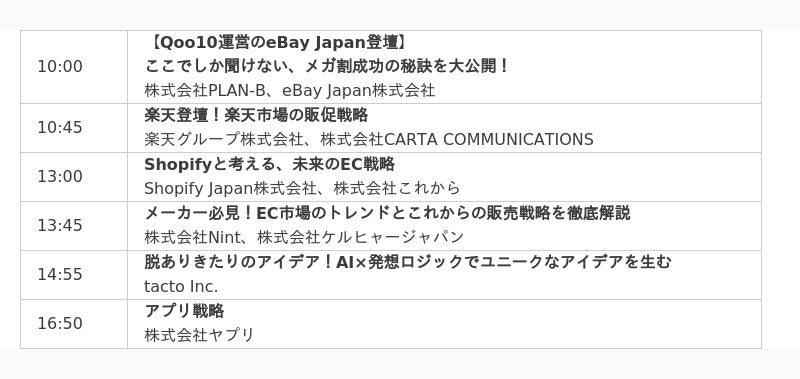Image resolution: width=800 pixels, height=379 pixels.
Task: Click the 16:50 time cell
Action: [x=60, y=324]
